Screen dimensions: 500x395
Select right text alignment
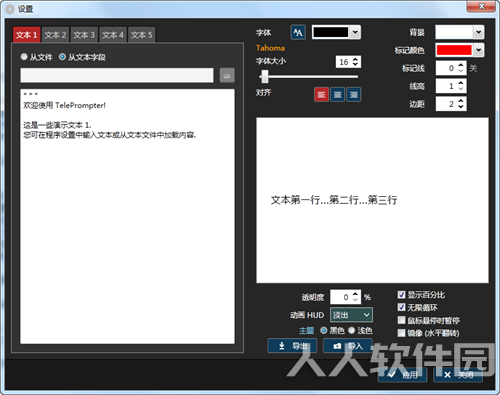coord(353,95)
